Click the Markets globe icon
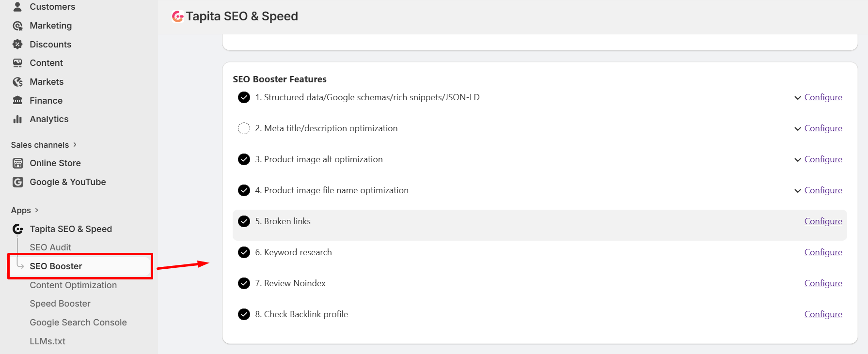868x354 pixels. click(17, 82)
